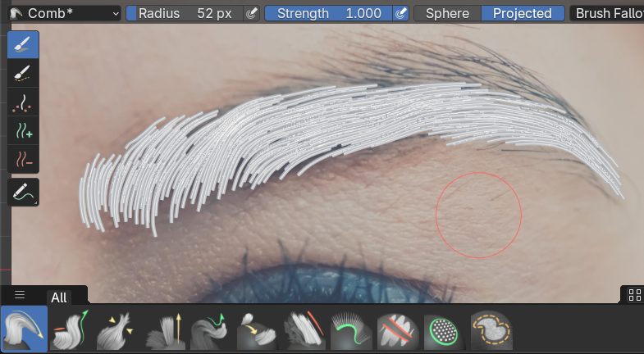
Task: Open the asset shelf hamburger menu
Action: 20,295
